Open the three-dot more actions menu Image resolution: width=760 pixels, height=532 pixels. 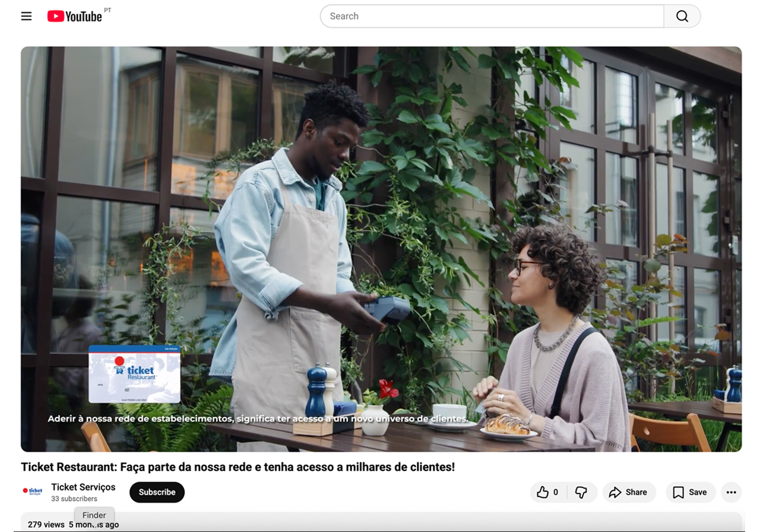pos(731,492)
